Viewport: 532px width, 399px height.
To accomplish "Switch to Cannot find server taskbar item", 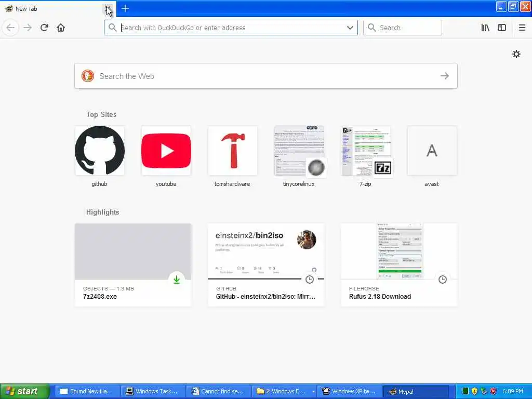I will coord(218,391).
